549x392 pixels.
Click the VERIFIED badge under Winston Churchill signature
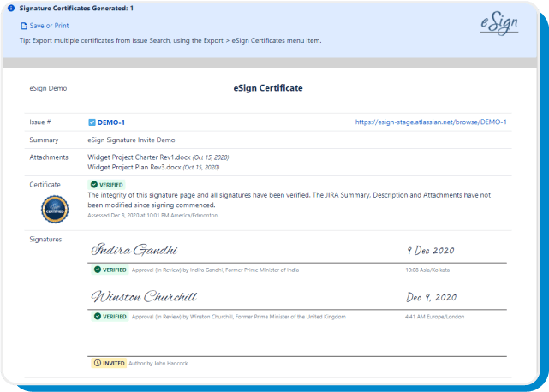click(x=110, y=317)
